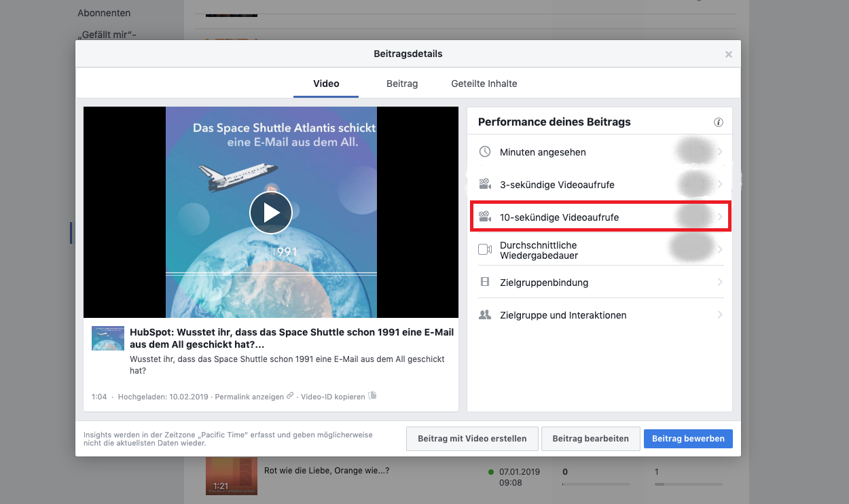Click the Hochgeladen: 10.02.2019 text
Viewport: 849px width, 504px height.
tap(163, 397)
